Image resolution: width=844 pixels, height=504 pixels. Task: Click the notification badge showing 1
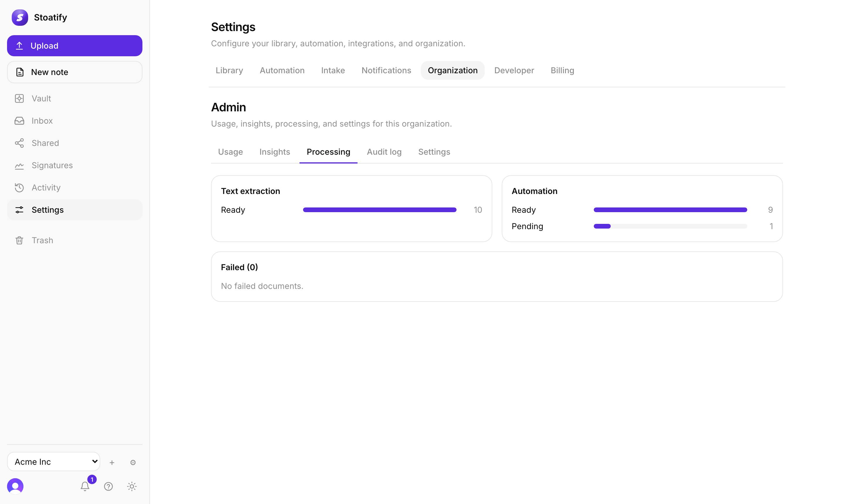pos(92,480)
